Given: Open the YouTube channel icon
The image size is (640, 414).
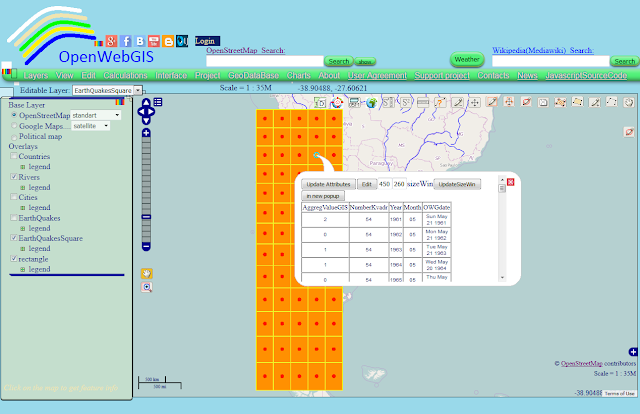Looking at the screenshot, I should pos(154,41).
